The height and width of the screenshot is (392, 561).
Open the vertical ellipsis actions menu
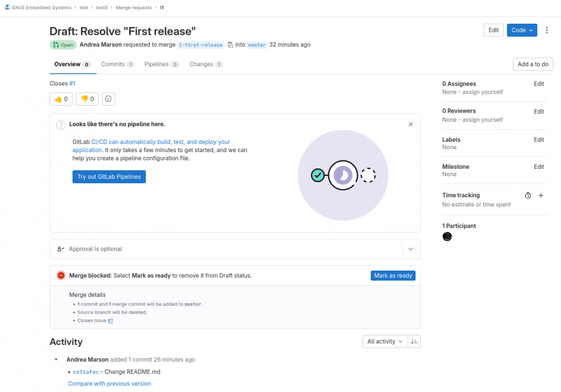(x=547, y=30)
